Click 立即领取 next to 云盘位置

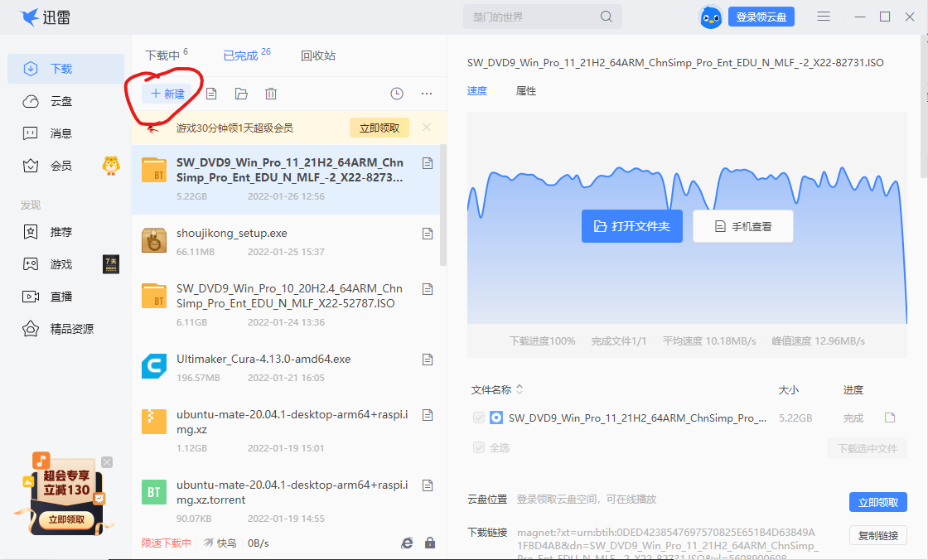pyautogui.click(x=878, y=503)
